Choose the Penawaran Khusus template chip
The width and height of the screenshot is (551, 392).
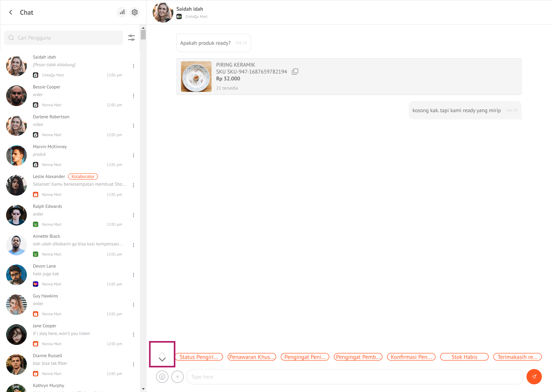(252, 357)
